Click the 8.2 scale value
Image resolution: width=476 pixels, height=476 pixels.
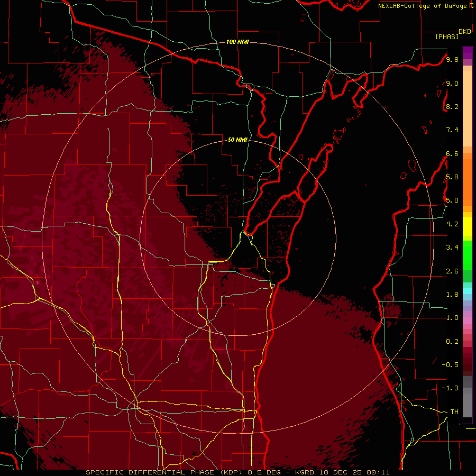pyautogui.click(x=452, y=107)
